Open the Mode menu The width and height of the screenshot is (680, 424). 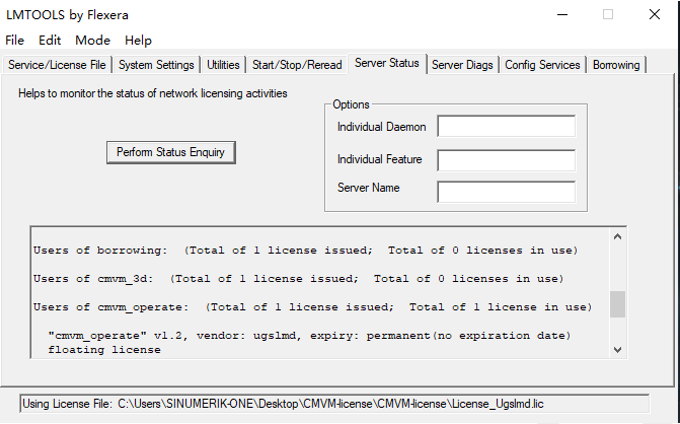click(92, 40)
